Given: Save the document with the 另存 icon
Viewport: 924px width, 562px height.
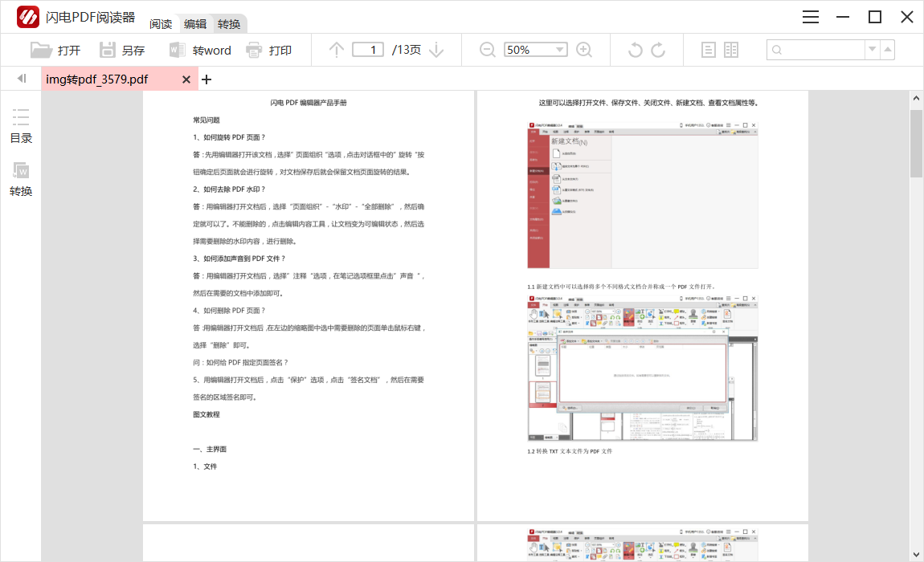Looking at the screenshot, I should (122, 49).
